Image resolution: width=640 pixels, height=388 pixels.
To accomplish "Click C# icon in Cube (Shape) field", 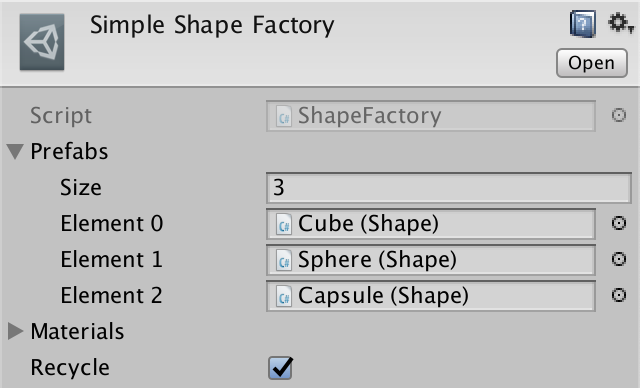I will [284, 224].
